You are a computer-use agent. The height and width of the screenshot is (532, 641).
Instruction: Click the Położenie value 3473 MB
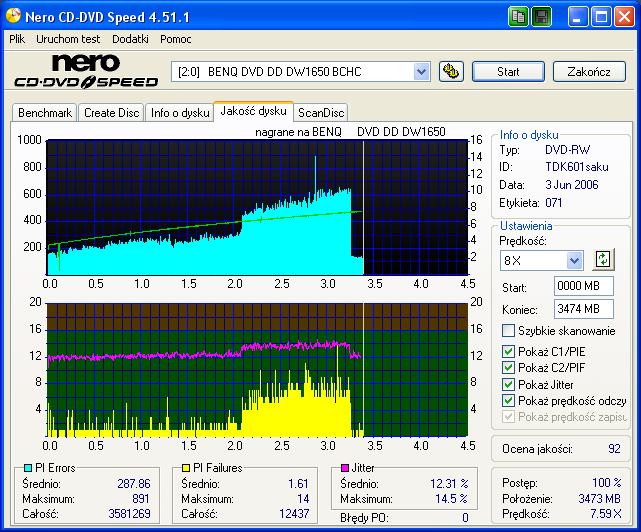tap(599, 499)
